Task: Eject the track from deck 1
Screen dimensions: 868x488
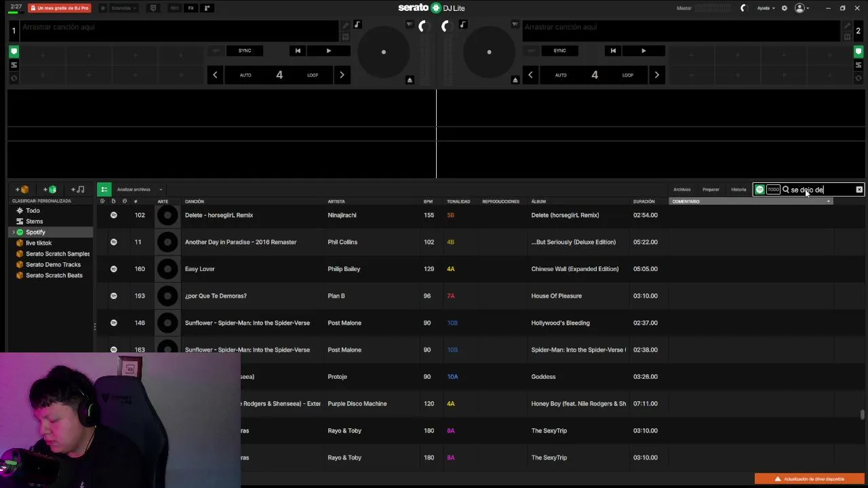Action: coord(410,80)
